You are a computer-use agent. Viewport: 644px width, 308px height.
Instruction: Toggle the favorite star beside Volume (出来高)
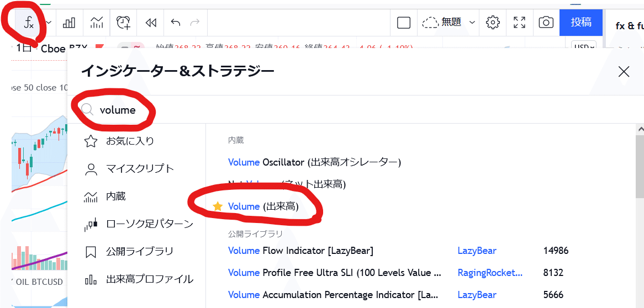click(x=218, y=206)
